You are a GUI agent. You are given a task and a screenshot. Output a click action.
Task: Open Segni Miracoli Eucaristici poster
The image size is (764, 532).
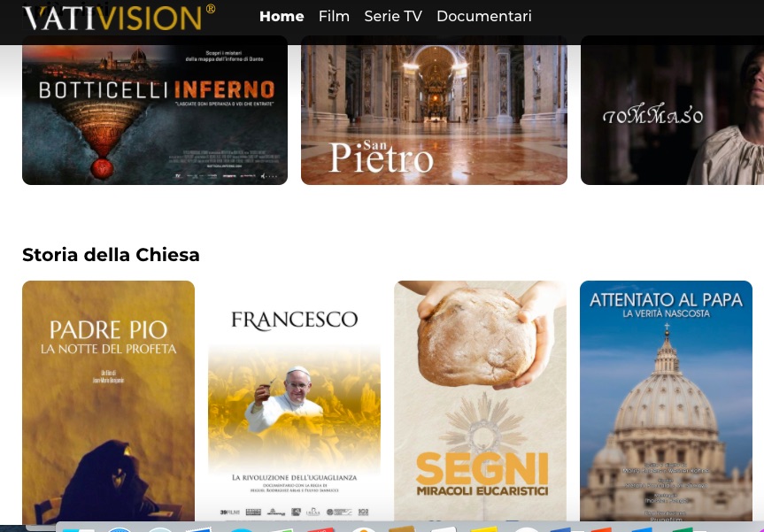tap(480, 402)
